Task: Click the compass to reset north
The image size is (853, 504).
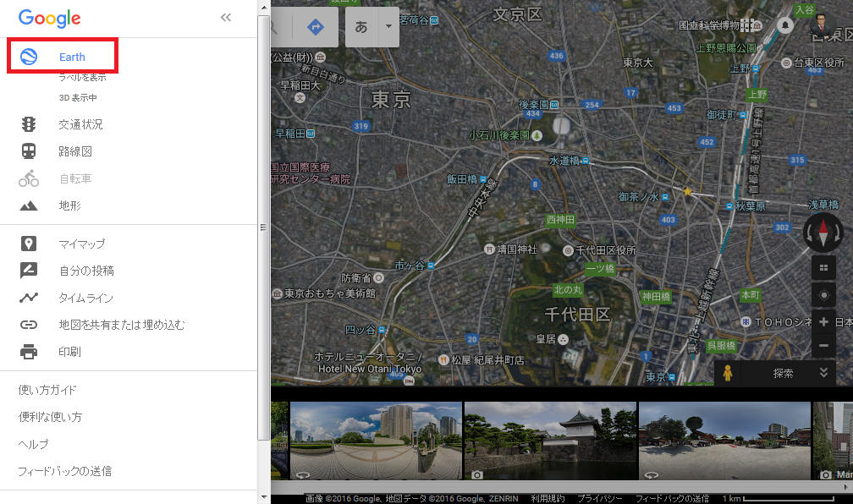Action: point(823,233)
